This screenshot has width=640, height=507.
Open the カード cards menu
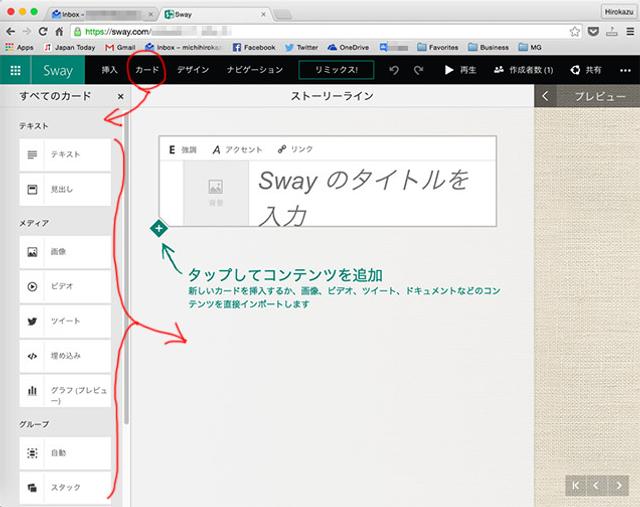coord(147,70)
